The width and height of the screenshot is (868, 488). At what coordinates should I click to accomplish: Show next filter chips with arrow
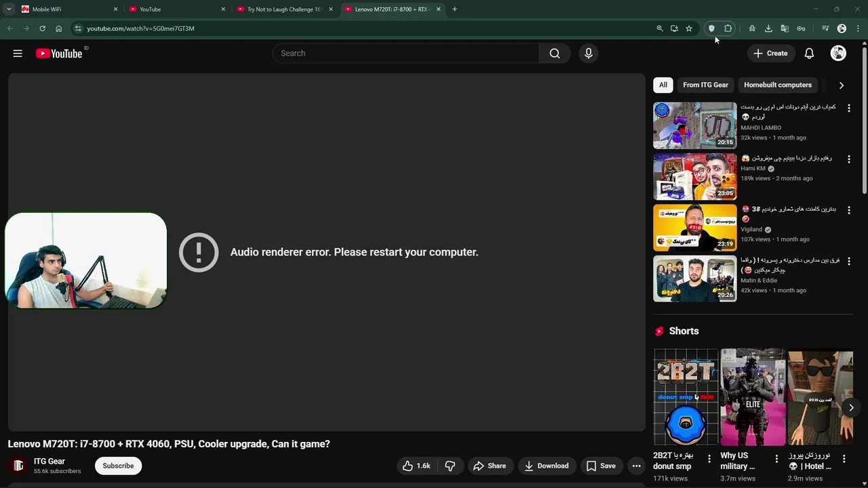(x=841, y=85)
